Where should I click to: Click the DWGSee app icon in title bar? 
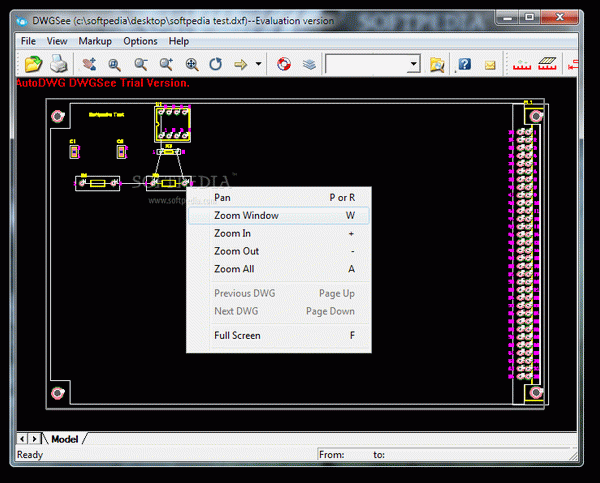(22, 21)
